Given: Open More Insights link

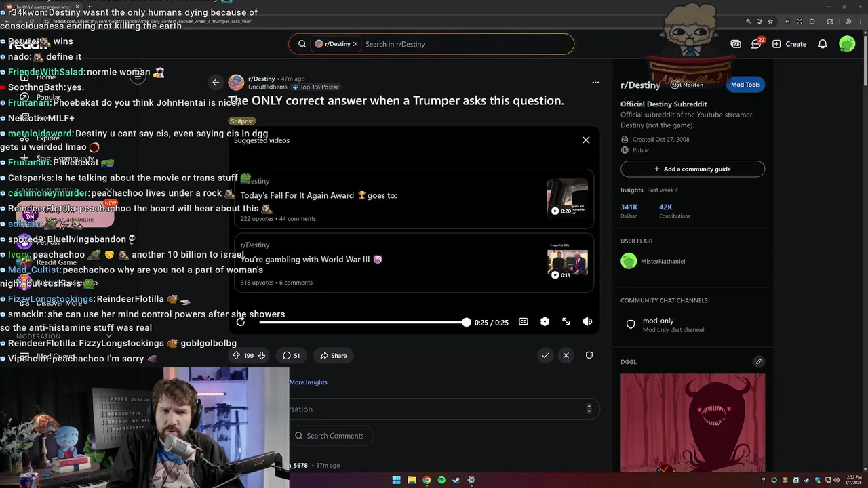Looking at the screenshot, I should (x=308, y=382).
